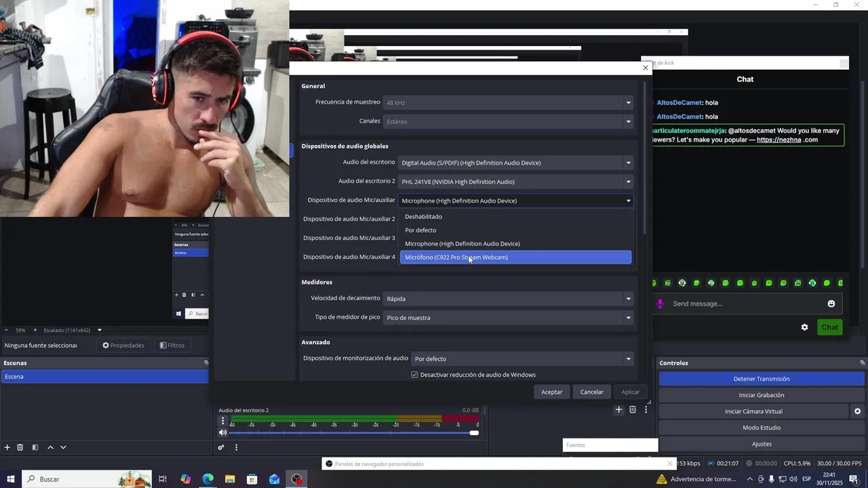
Task: Click the green Chat send button
Action: 830,327
